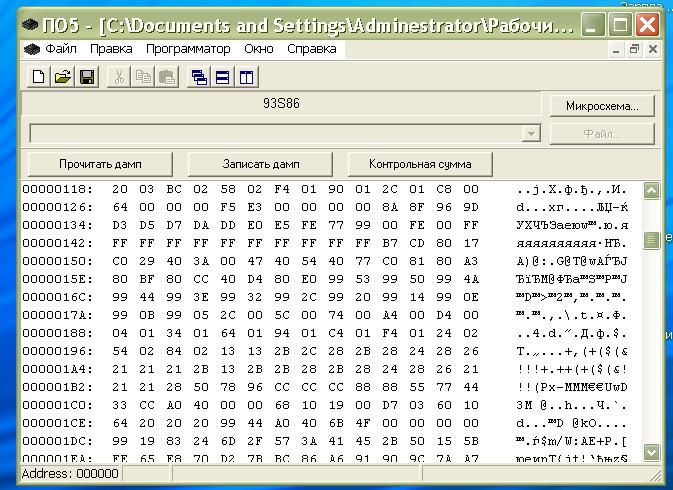Open the Программатор menu
The image size is (673, 490).
tap(188, 49)
